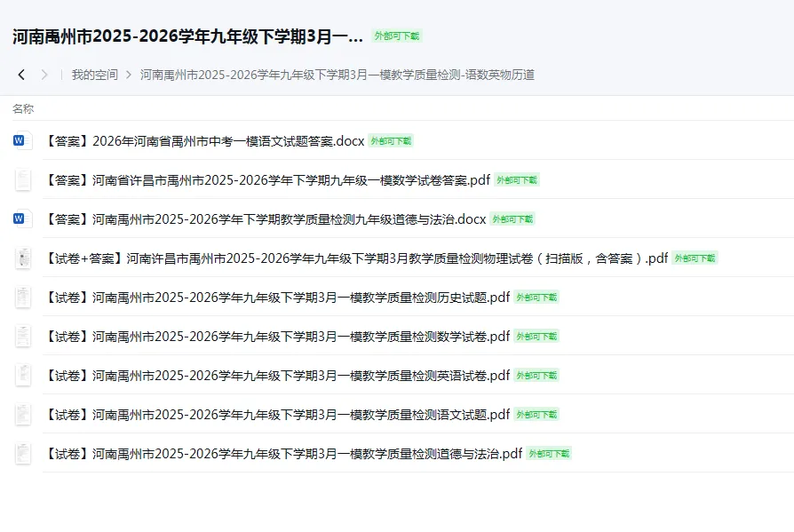This screenshot has height=532, width=794.
Task: Click the 外部可下载 tag next to the page title
Action: (x=399, y=36)
